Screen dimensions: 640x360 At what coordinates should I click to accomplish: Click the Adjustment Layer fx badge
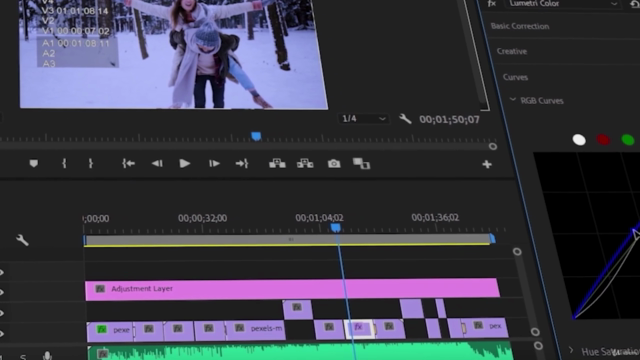pos(100,289)
